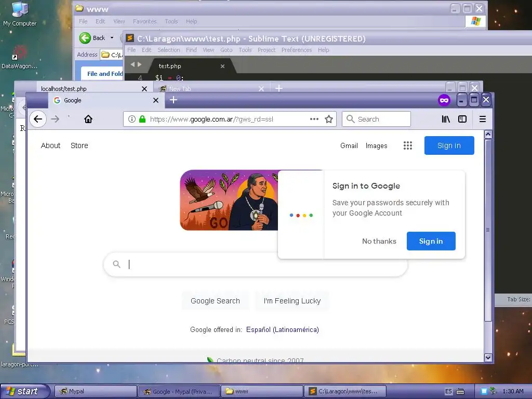
Task: Click Sign in inside the popup card
Action: point(431,241)
